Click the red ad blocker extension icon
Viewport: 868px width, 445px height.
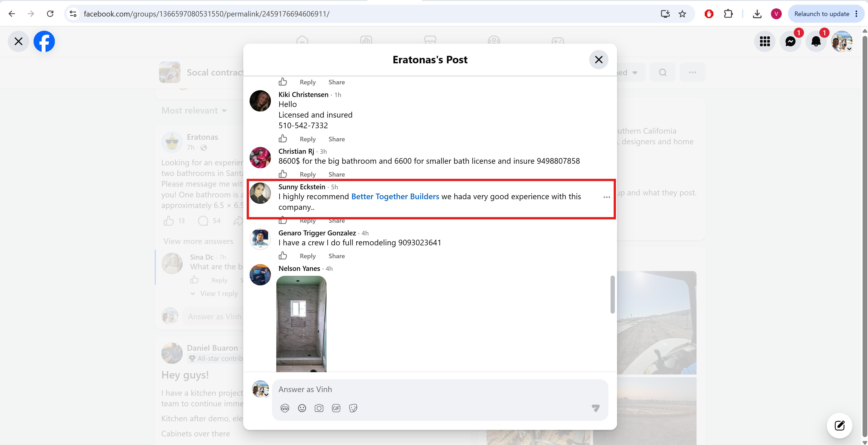(x=709, y=14)
